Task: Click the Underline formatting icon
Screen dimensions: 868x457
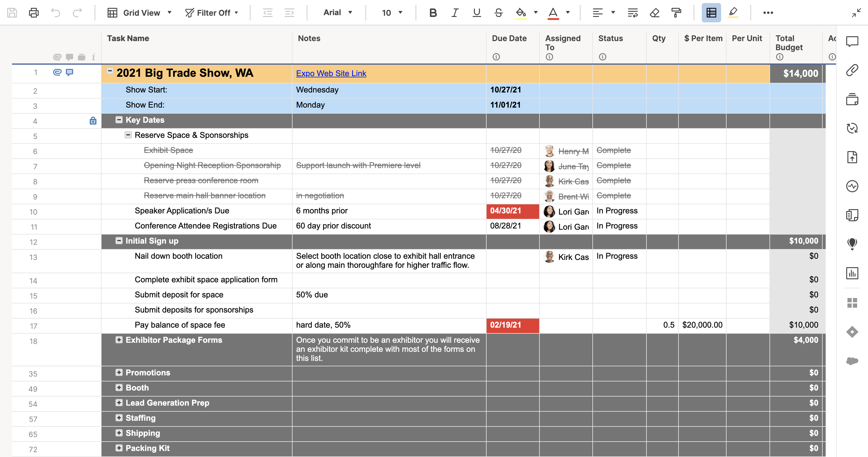Action: point(477,11)
